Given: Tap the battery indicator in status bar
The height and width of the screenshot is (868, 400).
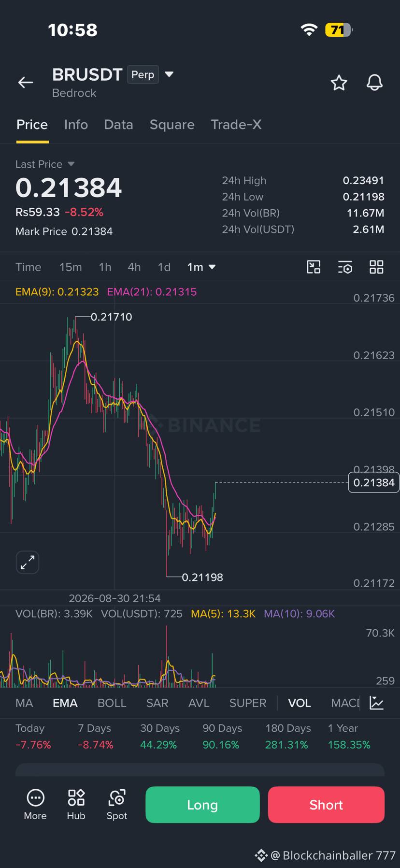Looking at the screenshot, I should click(339, 30).
